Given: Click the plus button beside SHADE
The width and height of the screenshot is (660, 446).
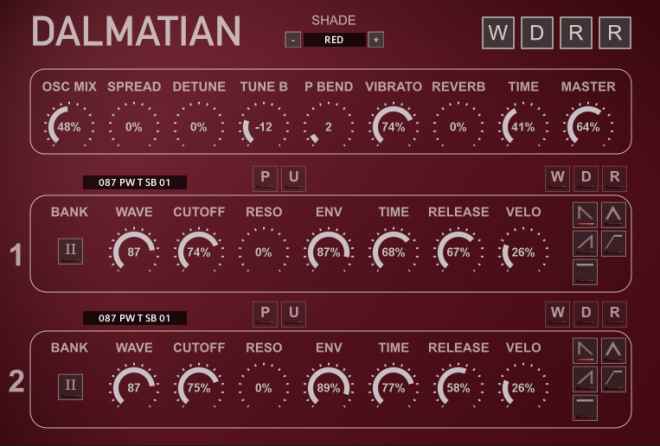Looking at the screenshot, I should coord(375,40).
